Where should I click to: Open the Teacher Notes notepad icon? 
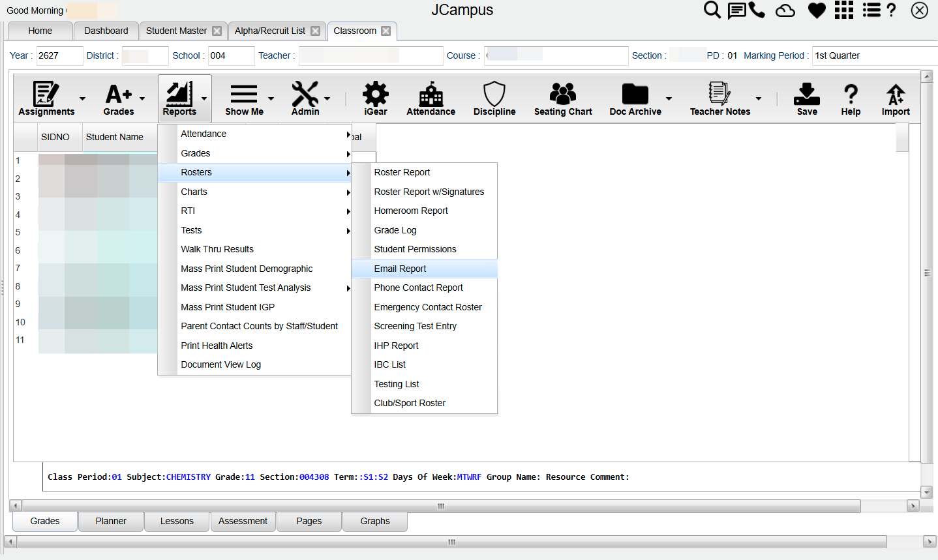click(x=719, y=94)
